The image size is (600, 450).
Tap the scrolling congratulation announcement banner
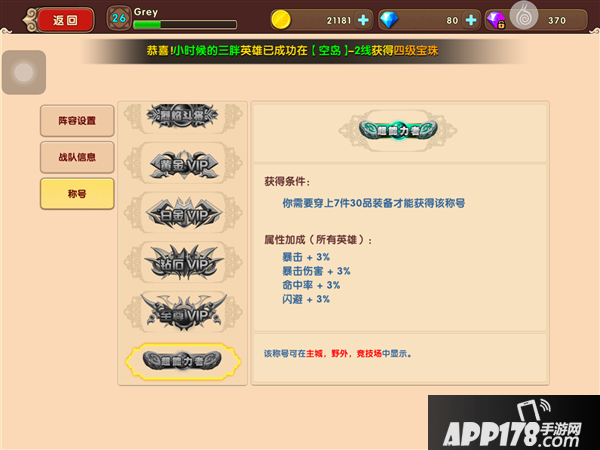click(x=292, y=51)
